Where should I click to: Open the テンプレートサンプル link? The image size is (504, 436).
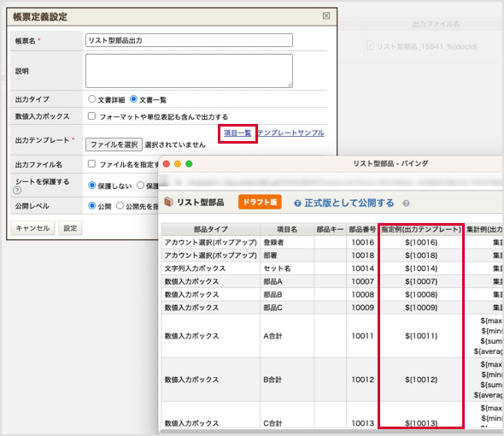291,133
